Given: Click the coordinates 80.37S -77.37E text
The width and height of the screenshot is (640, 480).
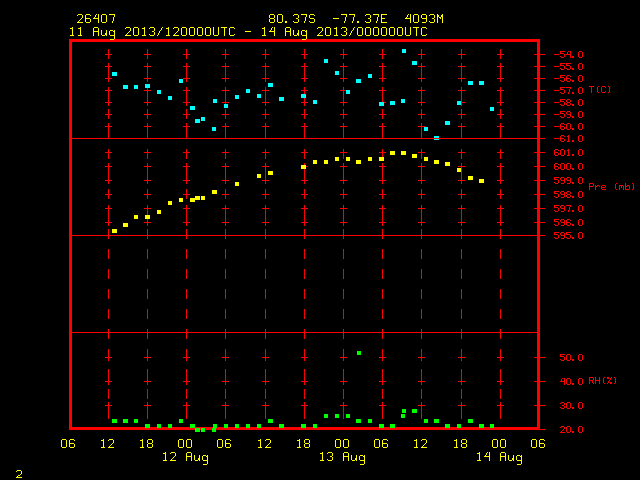Looking at the screenshot, I should (328, 19).
